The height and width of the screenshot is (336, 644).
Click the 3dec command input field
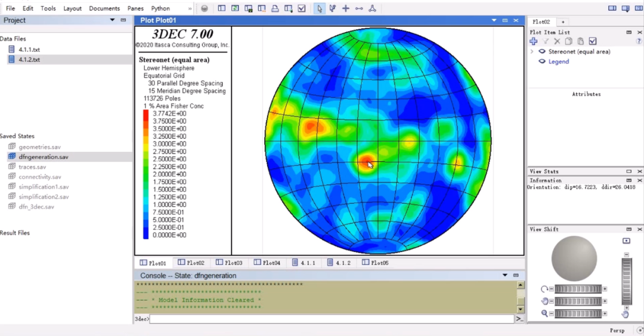[332, 319]
